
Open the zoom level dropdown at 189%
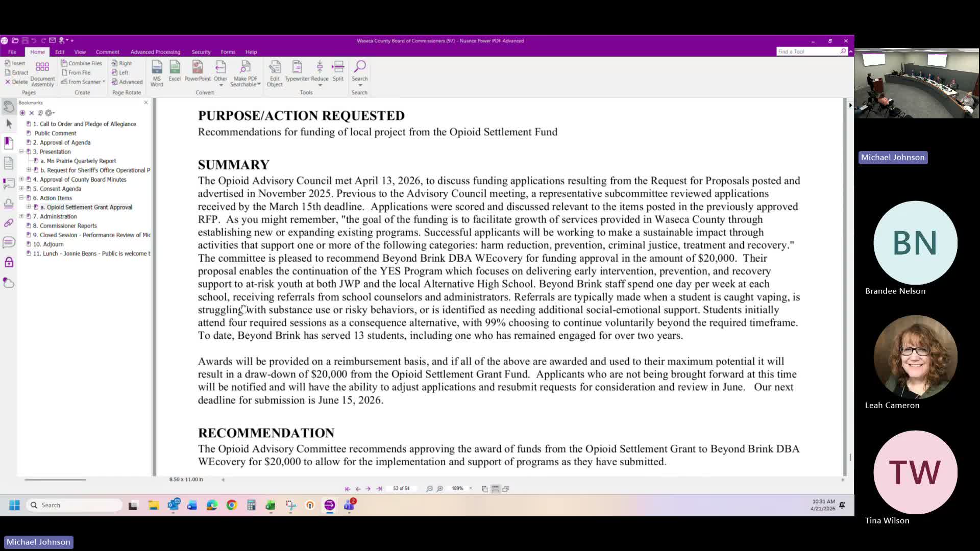point(470,489)
